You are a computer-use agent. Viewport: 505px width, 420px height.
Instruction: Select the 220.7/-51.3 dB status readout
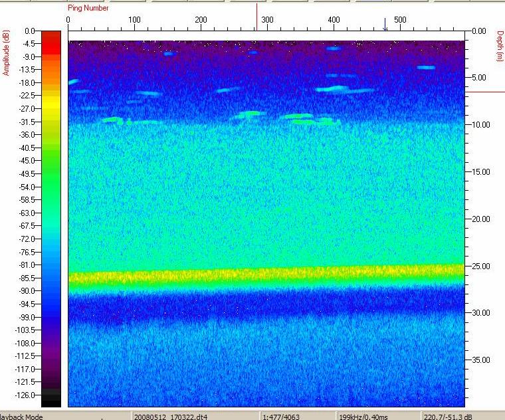tap(449, 417)
